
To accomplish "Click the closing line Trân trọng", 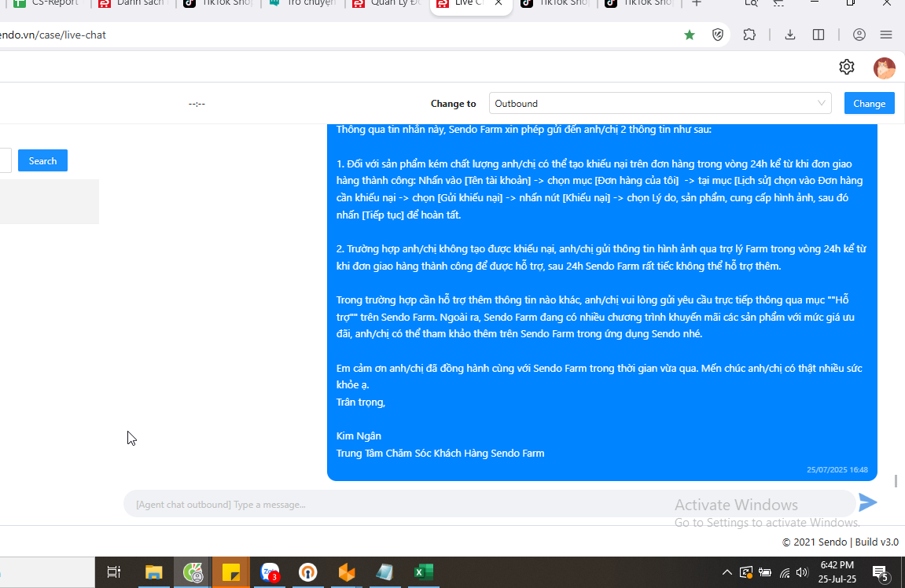I will [360, 402].
